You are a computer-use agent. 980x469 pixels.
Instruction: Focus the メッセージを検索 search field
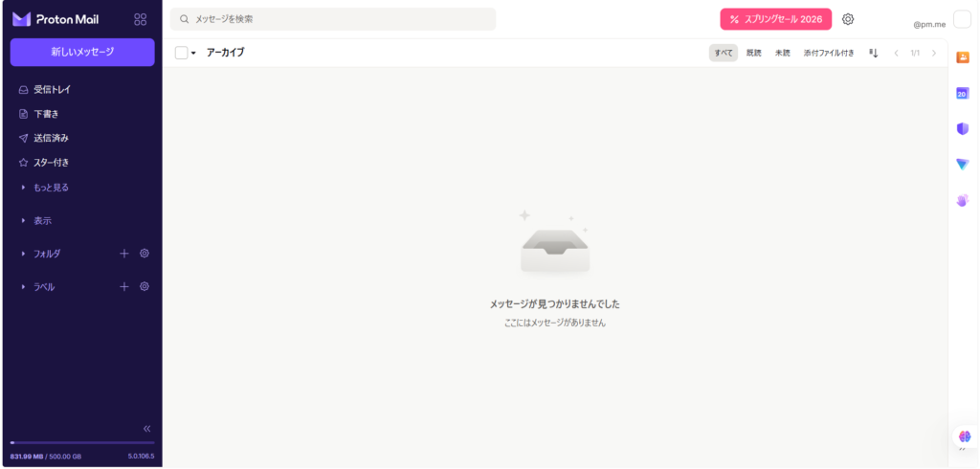click(333, 19)
